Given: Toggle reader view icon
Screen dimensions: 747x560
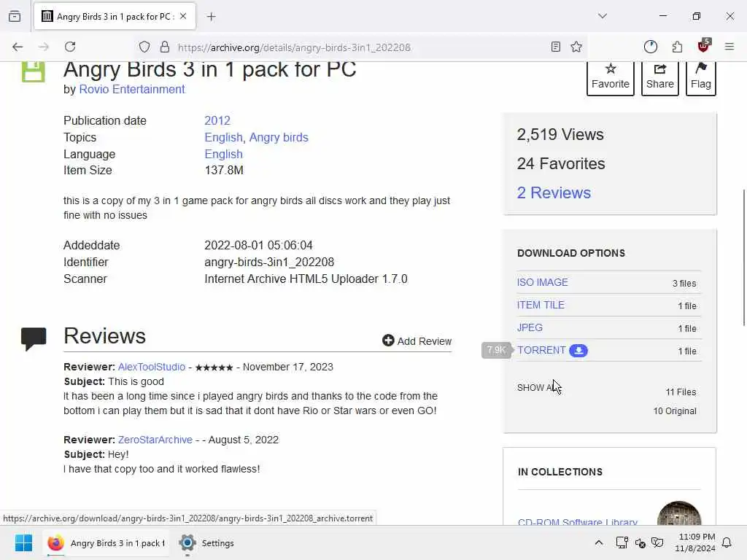Looking at the screenshot, I should tap(555, 47).
